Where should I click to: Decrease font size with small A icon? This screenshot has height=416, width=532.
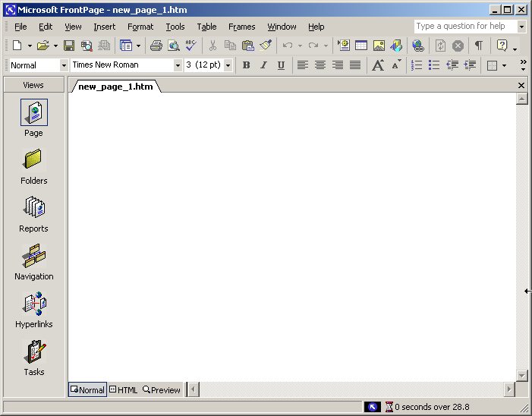pyautogui.click(x=396, y=65)
